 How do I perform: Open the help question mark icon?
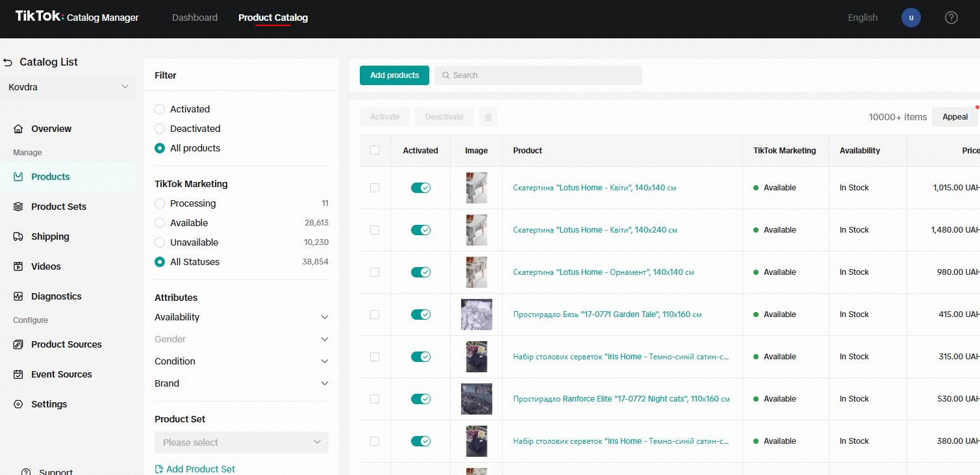point(951,18)
